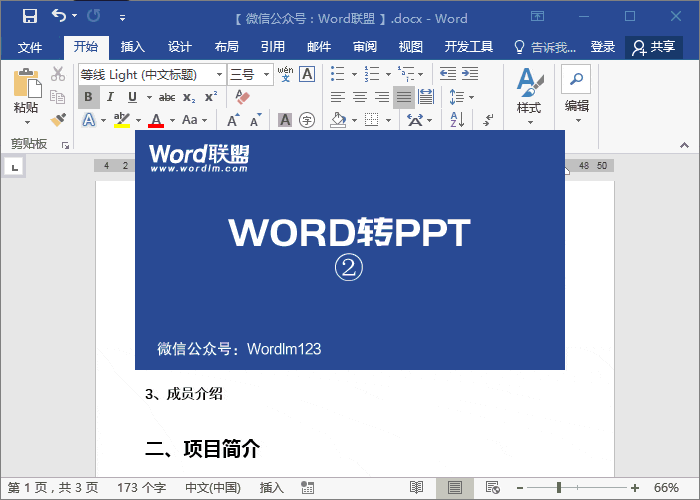Switch to the 视图 ribbon tab
Viewport: 700px width, 500px height.
pyautogui.click(x=411, y=46)
